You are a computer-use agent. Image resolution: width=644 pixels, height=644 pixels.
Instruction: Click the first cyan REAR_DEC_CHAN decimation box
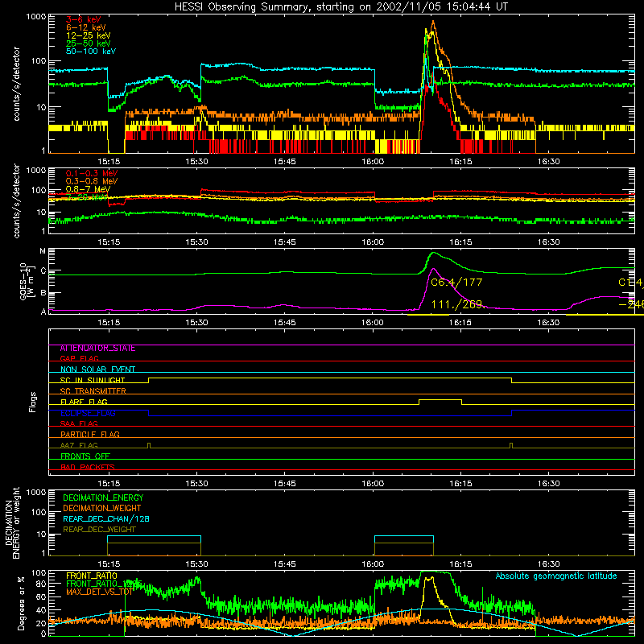click(154, 539)
